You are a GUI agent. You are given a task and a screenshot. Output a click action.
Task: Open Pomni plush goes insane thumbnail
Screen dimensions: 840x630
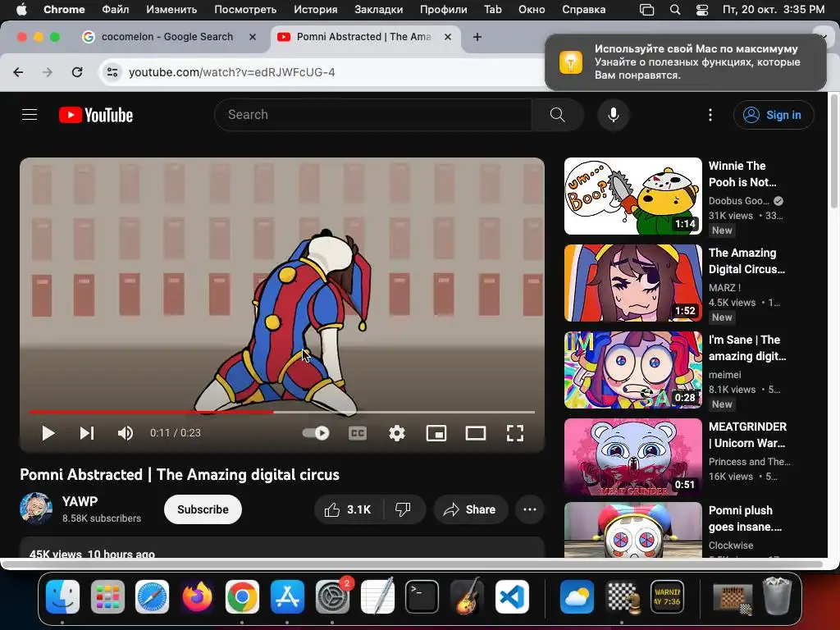(632, 530)
